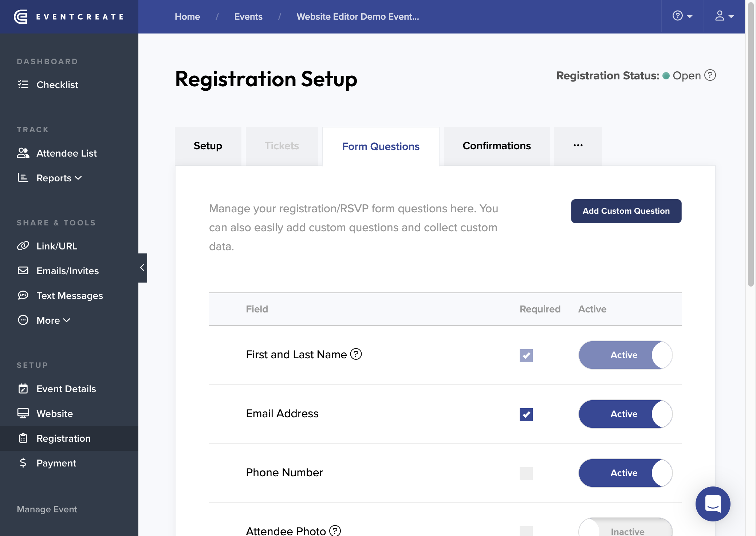
Task: Click help icon next to First and Last Name
Action: (x=356, y=354)
